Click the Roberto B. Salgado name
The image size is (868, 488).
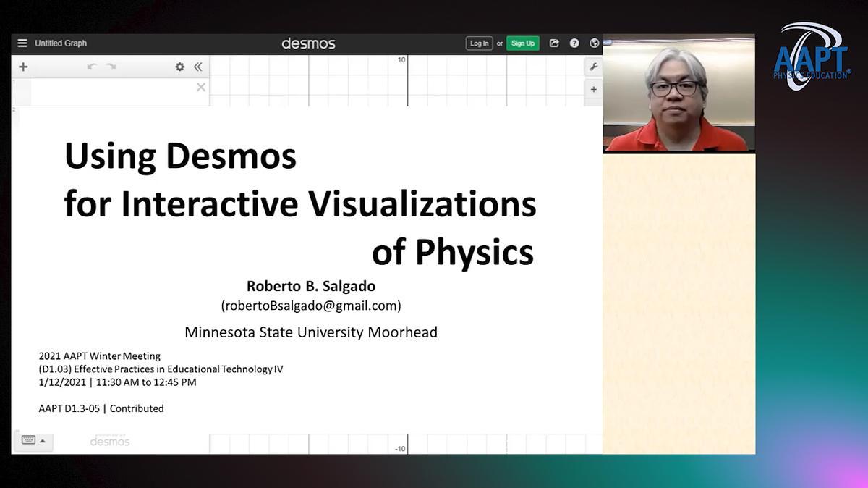point(311,285)
